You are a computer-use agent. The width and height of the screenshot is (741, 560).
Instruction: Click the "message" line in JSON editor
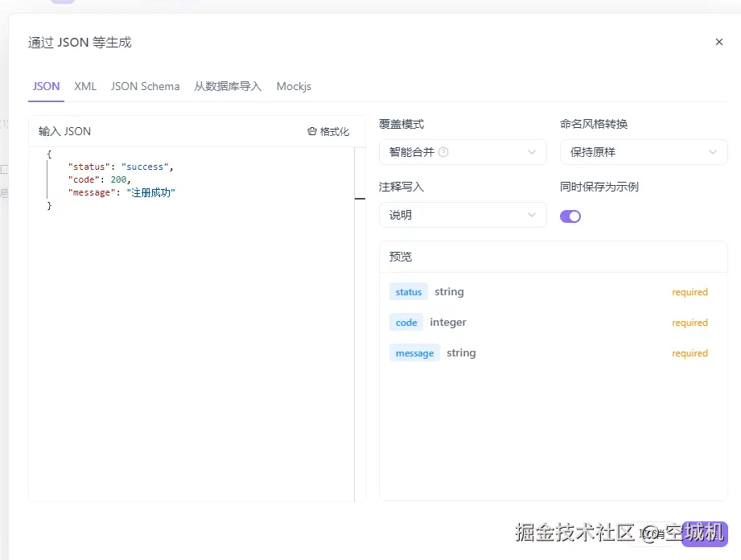(x=121, y=192)
